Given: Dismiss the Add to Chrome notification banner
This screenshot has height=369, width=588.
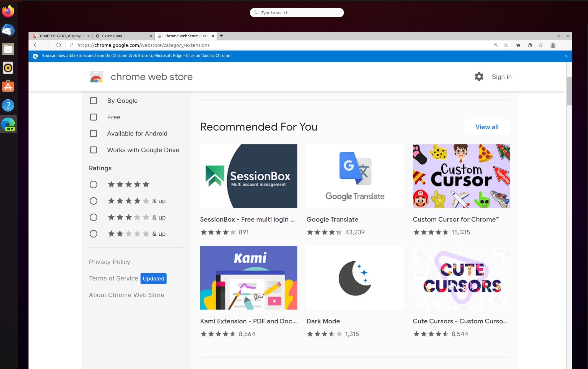Looking at the screenshot, I should [566, 56].
